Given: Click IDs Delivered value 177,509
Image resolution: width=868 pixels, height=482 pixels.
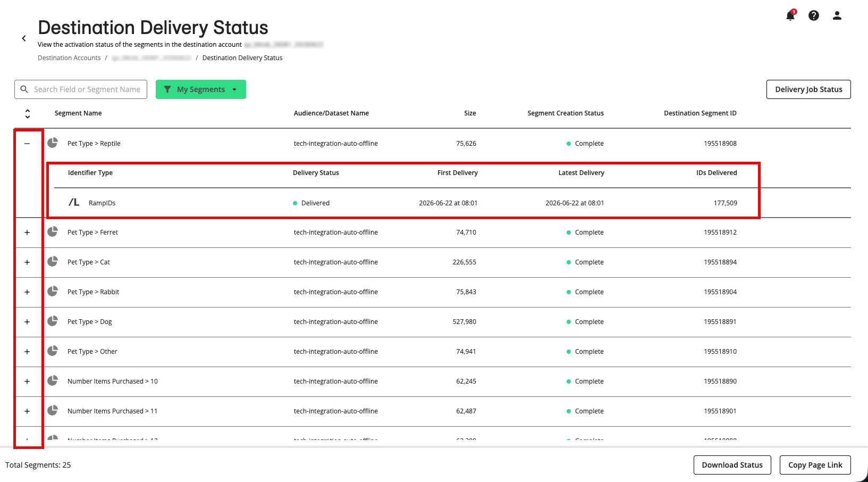Looking at the screenshot, I should click(725, 203).
